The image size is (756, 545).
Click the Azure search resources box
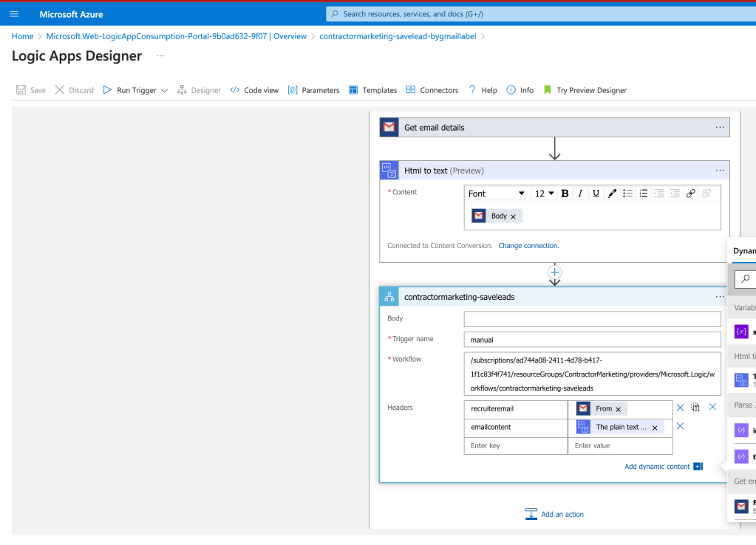pos(541,14)
